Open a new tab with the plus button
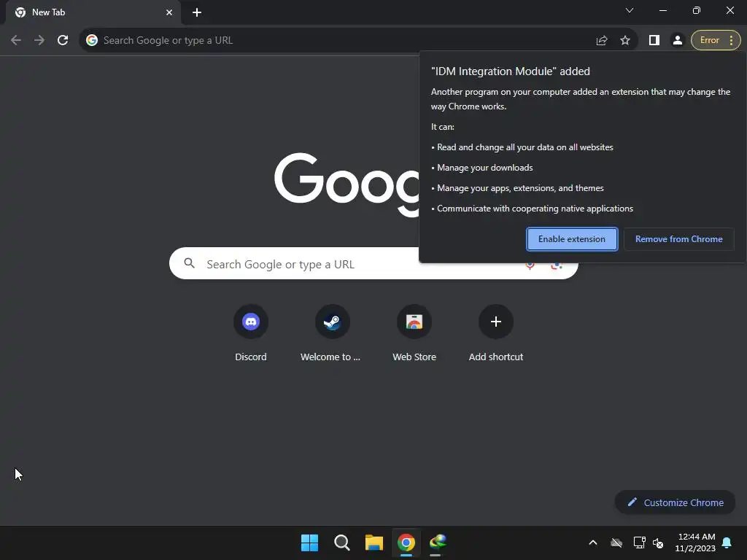This screenshot has width=747, height=560. [197, 12]
